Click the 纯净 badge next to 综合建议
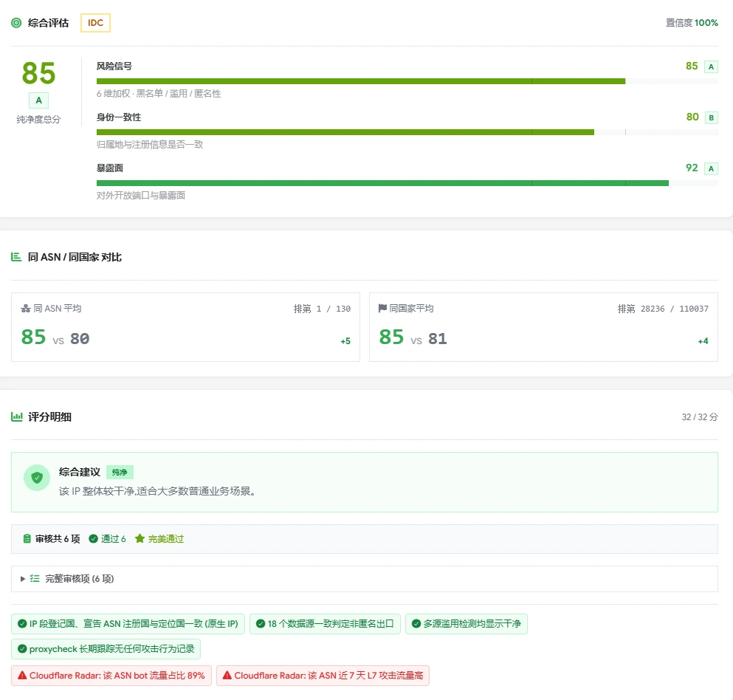This screenshot has width=733, height=700. point(120,473)
